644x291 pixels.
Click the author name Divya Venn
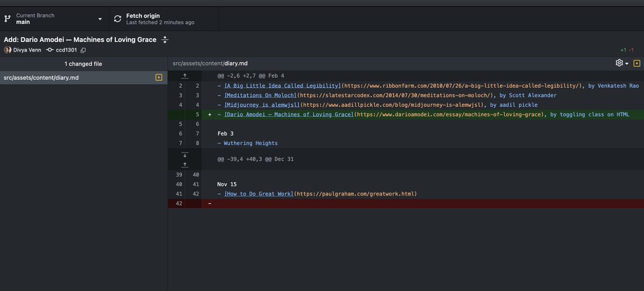27,50
